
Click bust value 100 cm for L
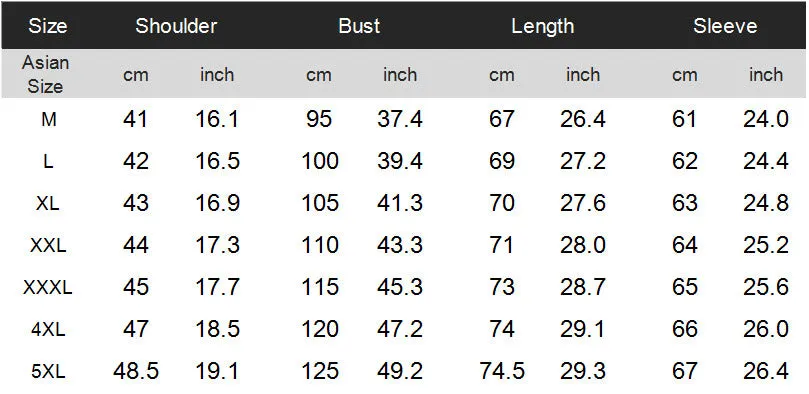pyautogui.click(x=319, y=161)
